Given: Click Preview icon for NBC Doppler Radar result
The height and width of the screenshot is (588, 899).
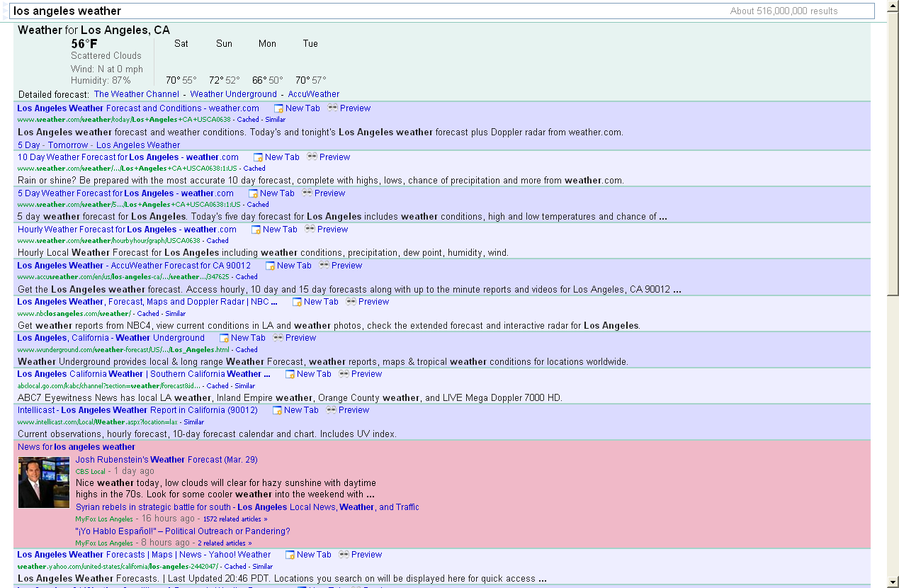Looking at the screenshot, I should point(351,302).
